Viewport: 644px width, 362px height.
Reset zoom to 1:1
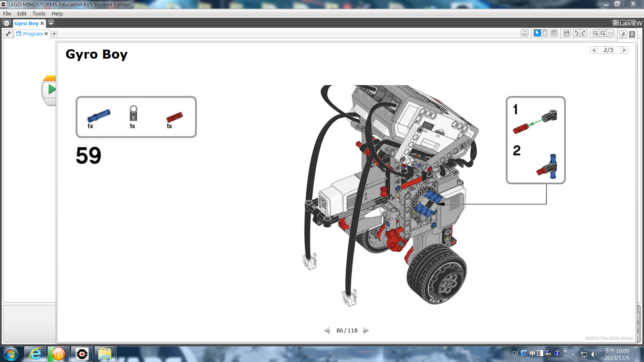pyautogui.click(x=610, y=33)
